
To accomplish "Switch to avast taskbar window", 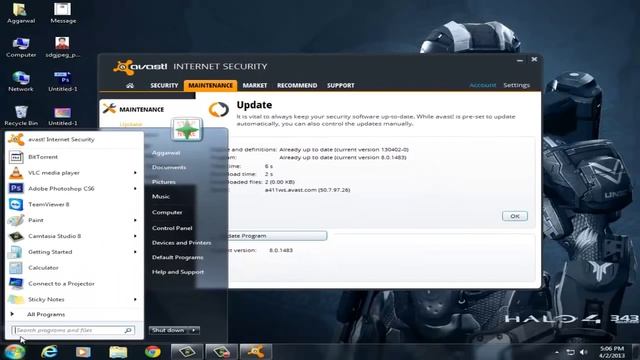I will pyautogui.click(x=256, y=351).
